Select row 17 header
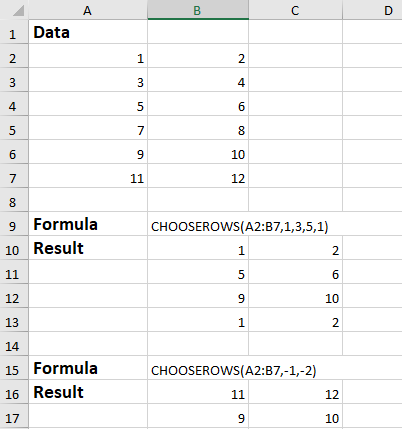Viewport: 402px width, 429px height. point(14,416)
